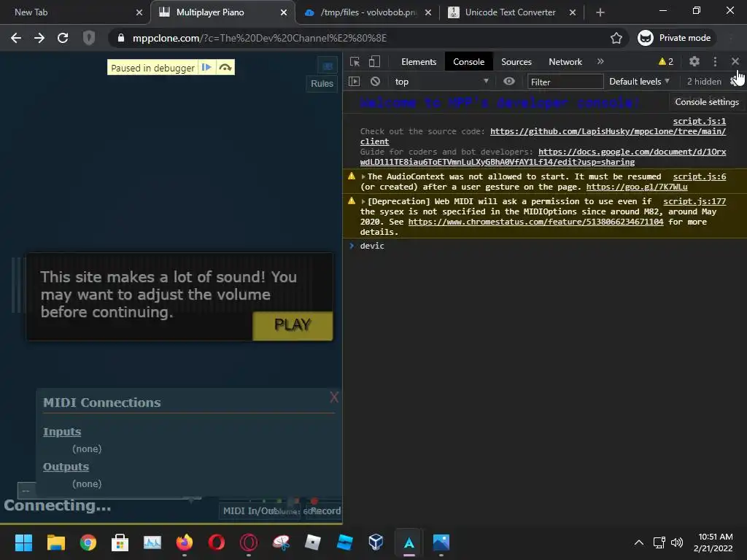Open Chrome from taskbar
Viewport: 747px width, 560px height.
pyautogui.click(x=88, y=542)
